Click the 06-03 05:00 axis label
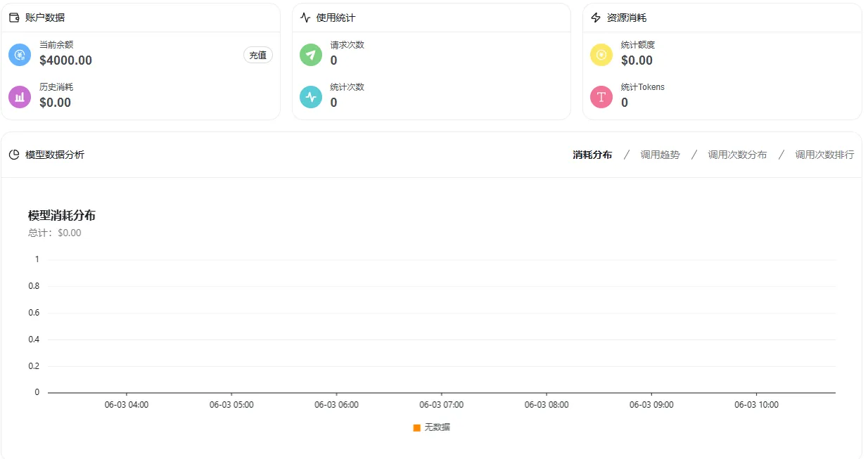 tap(231, 405)
